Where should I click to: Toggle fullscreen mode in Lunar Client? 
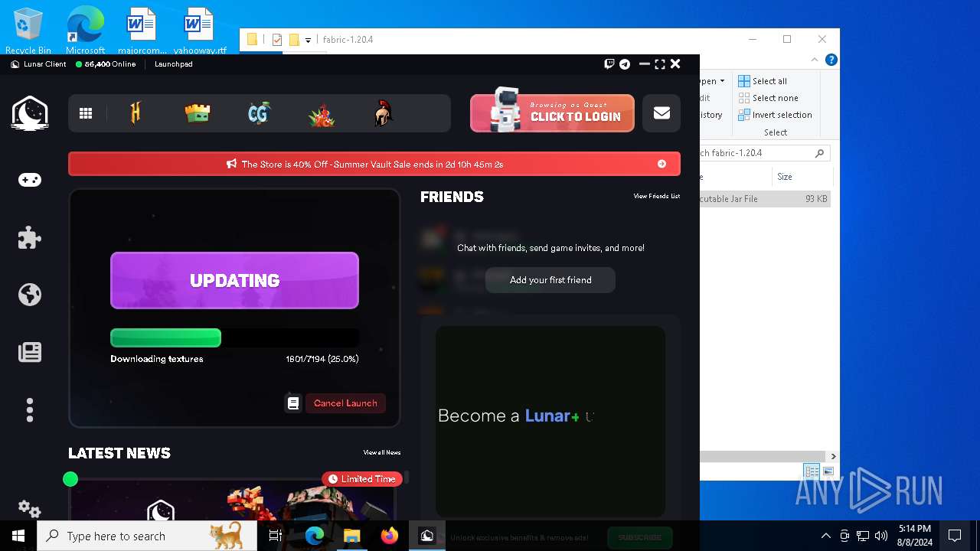(x=659, y=64)
